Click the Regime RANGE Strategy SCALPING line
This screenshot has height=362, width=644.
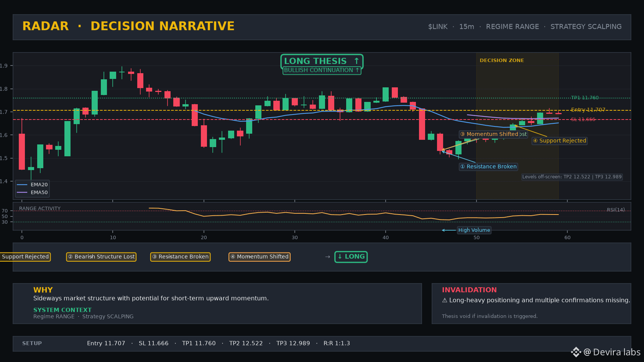pos(84,317)
